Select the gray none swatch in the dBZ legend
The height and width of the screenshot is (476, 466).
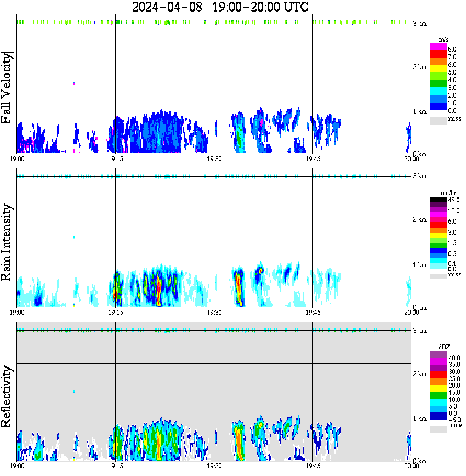pos(438,429)
